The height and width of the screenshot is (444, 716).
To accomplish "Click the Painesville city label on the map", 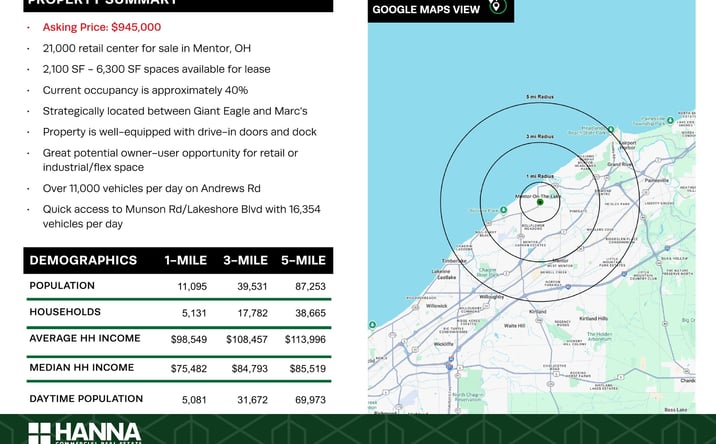I will click(x=657, y=180).
